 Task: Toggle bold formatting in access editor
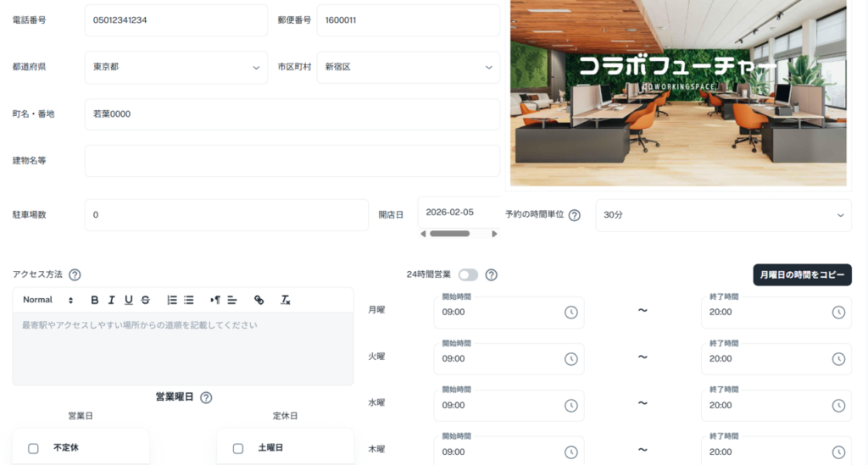coord(94,300)
